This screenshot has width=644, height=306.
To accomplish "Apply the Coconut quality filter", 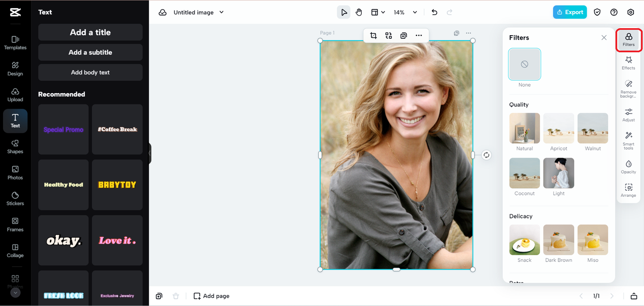I will pyautogui.click(x=524, y=173).
